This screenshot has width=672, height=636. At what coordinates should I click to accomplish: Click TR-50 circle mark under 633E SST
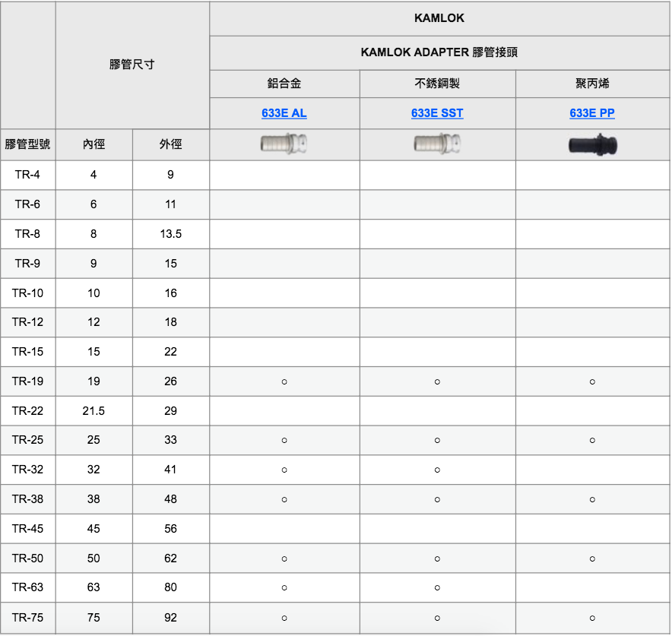[x=437, y=558]
